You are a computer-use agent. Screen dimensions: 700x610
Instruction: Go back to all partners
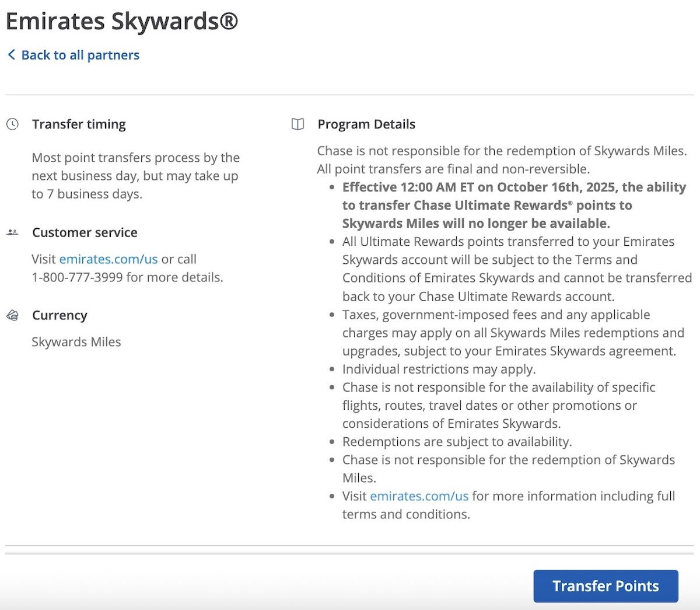click(80, 55)
